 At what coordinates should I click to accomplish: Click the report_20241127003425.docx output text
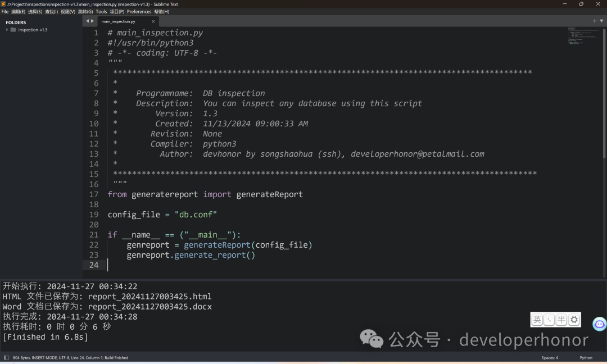coord(150,306)
